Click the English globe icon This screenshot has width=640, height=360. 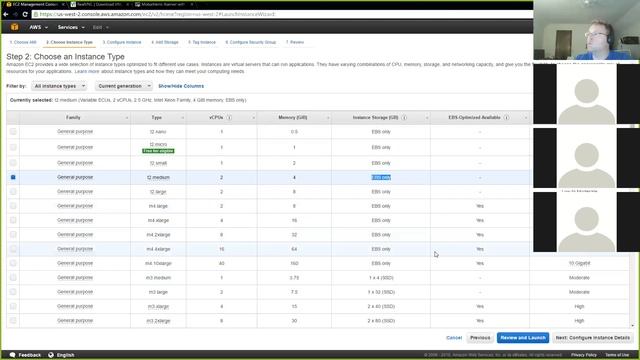(51, 355)
